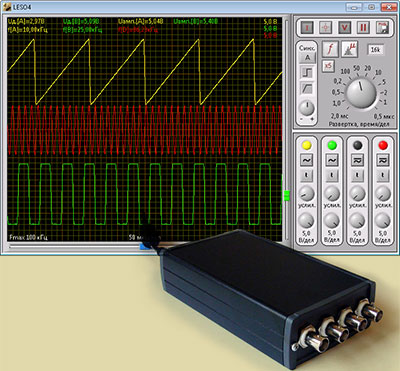Toggle the ramp slope sync icon

307,89
